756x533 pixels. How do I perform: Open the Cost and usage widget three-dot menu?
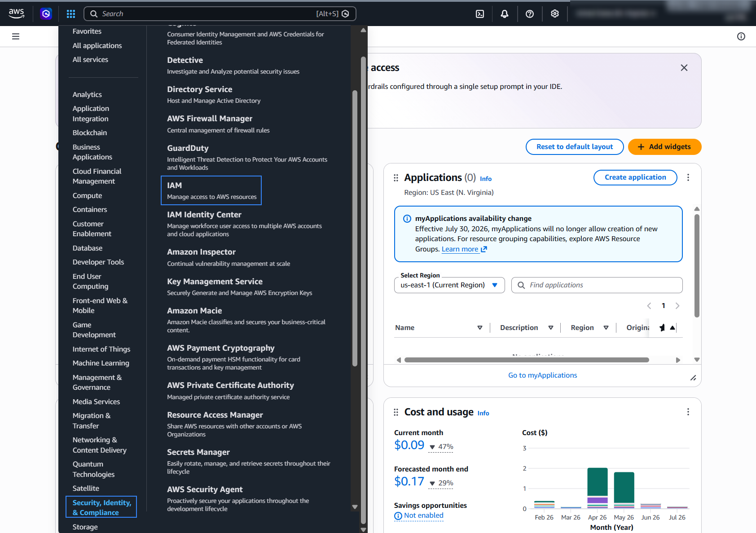(688, 412)
